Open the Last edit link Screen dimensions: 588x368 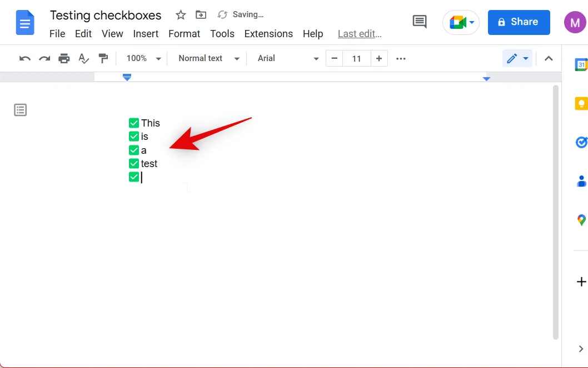360,34
